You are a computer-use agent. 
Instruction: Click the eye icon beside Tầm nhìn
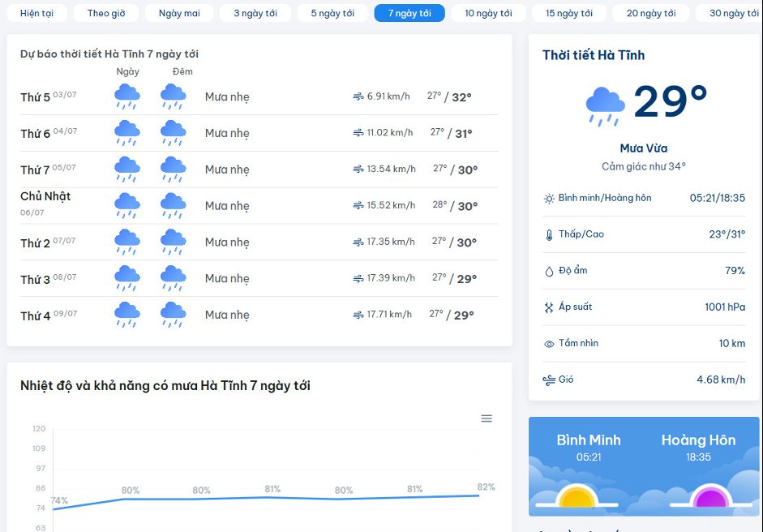[549, 344]
